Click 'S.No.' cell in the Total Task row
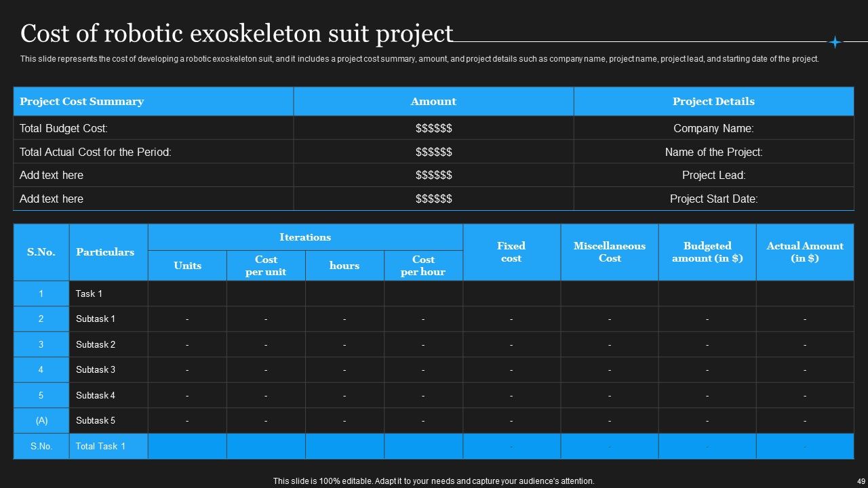Viewport: 868px width, 488px height. point(41,446)
